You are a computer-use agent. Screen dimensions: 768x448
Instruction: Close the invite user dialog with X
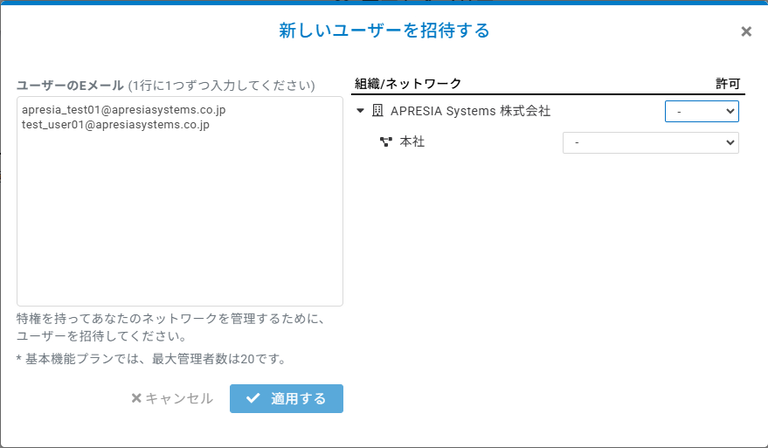click(x=746, y=32)
